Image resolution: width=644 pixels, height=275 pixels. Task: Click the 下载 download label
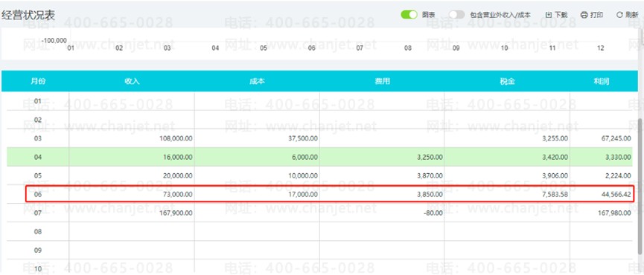(x=561, y=15)
